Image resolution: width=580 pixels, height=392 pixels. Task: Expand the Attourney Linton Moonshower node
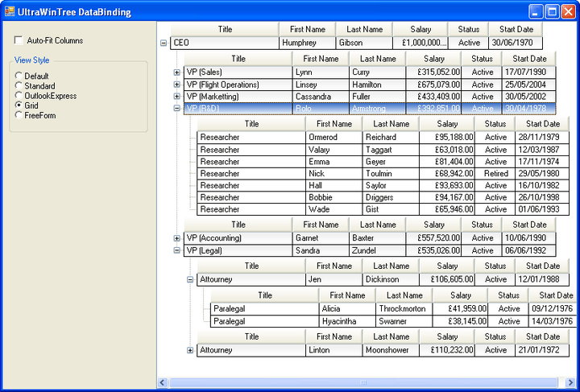click(x=190, y=350)
